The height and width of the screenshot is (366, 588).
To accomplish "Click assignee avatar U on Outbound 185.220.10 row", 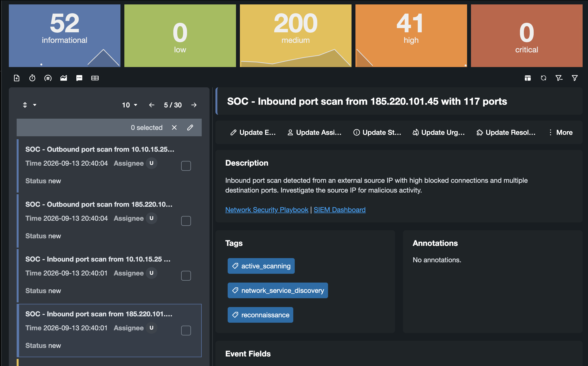I will [x=152, y=218].
